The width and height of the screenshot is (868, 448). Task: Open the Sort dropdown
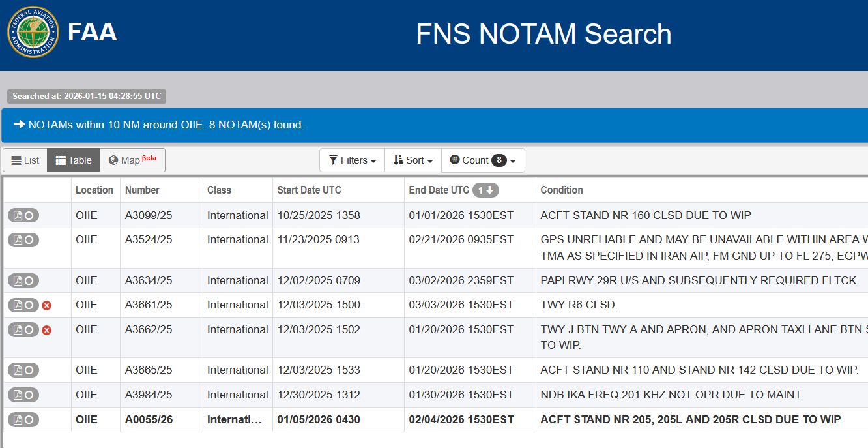tap(413, 160)
